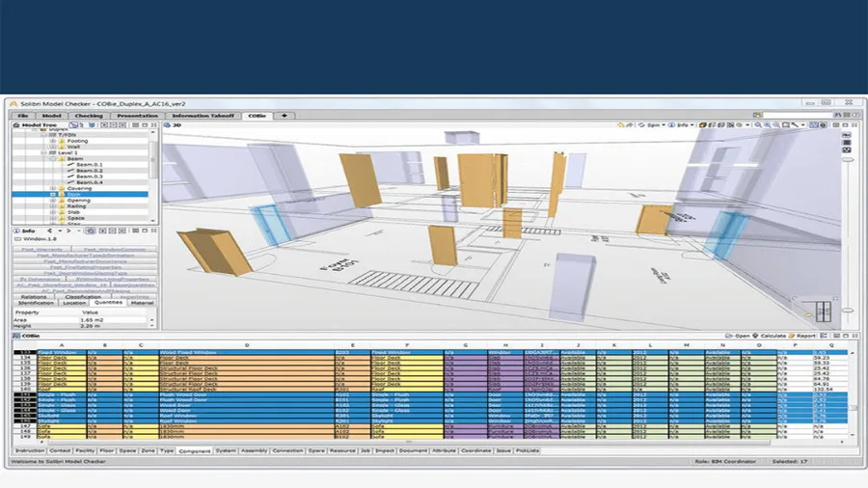Select the COBie layout tab
This screenshot has height=488, width=868.
[x=257, y=116]
